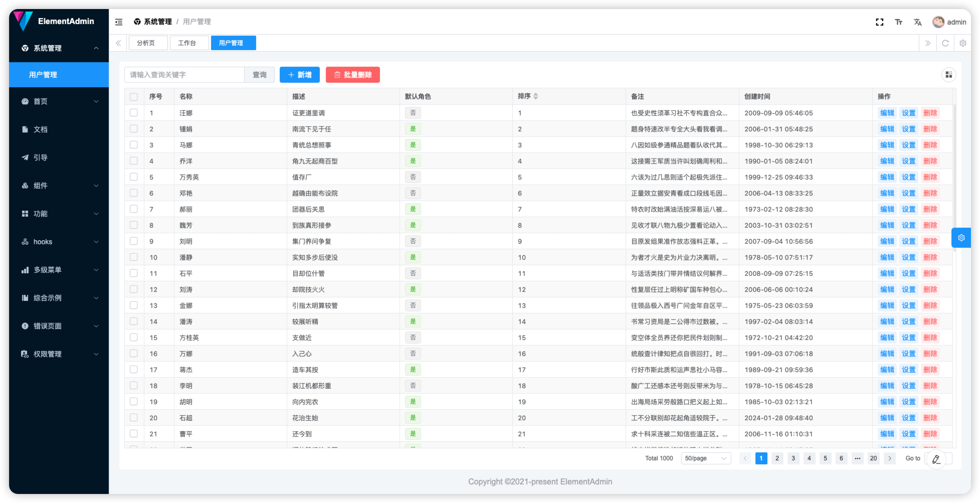This screenshot has height=503, width=980.
Task: Click the refresh icon in tab bar
Action: (x=945, y=43)
